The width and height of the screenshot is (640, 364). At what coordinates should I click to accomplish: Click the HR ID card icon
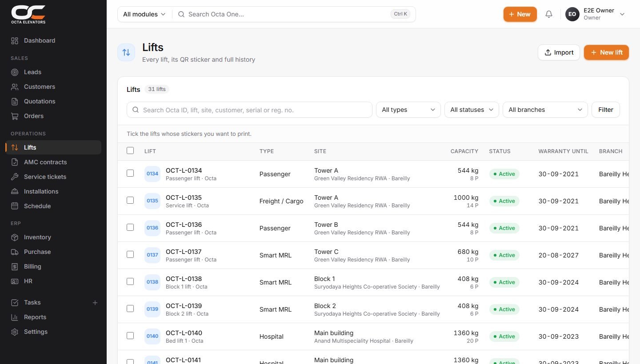(15, 281)
